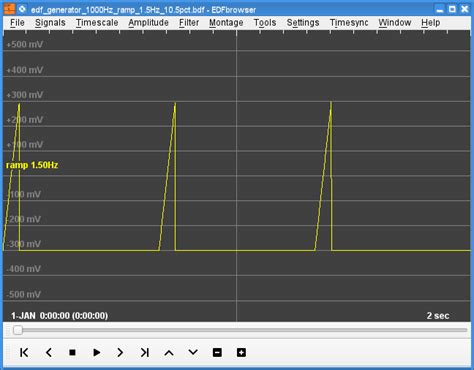Screen dimensions: 474x370
Task: Start playback with the play button
Action: click(96, 352)
